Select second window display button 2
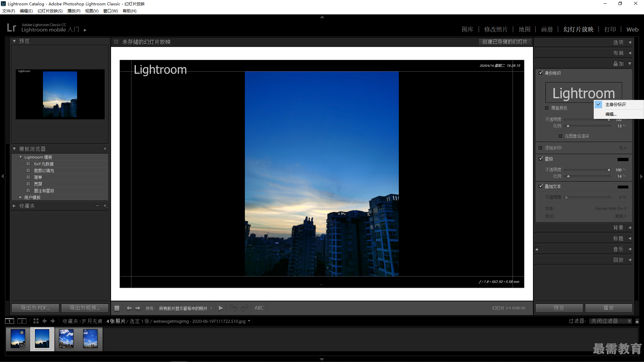This screenshot has height=362, width=644. (22, 321)
